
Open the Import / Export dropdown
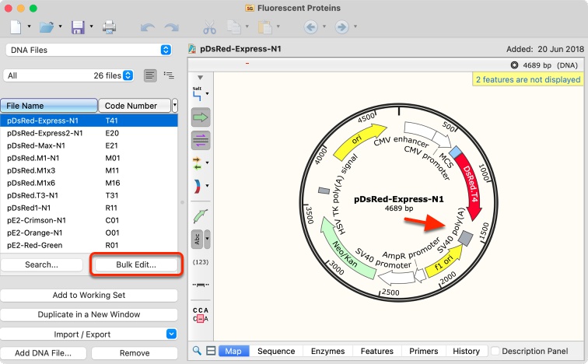89,334
